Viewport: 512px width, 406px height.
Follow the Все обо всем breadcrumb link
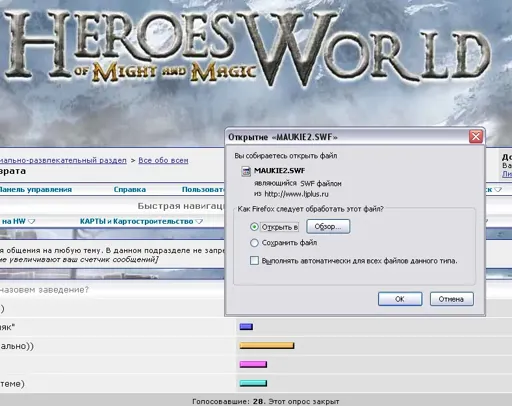(x=163, y=160)
